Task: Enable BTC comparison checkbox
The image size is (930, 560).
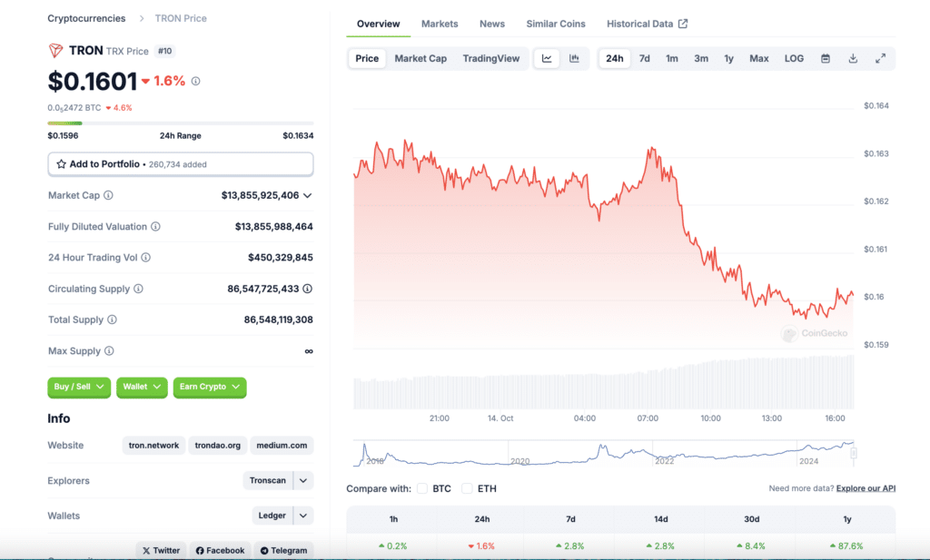Action: pyautogui.click(x=422, y=488)
